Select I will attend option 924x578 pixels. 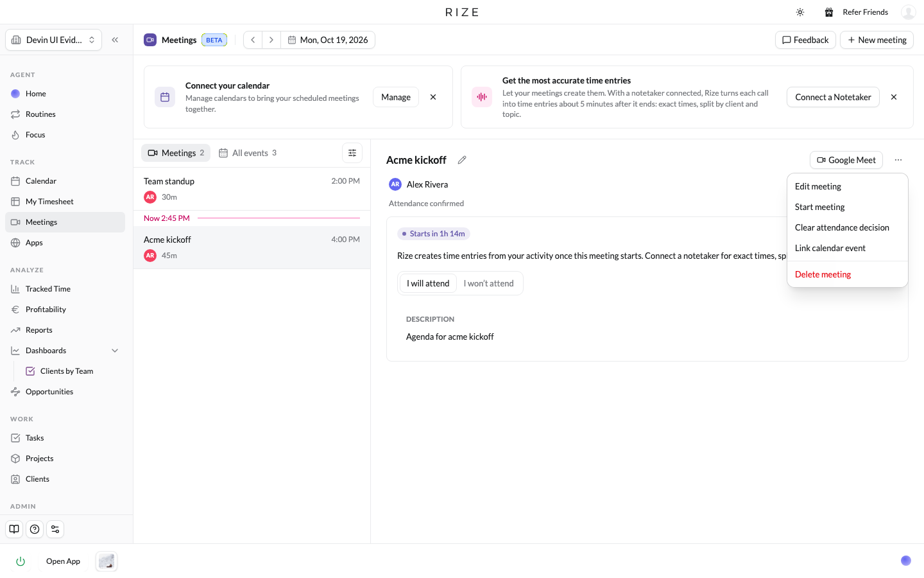pyautogui.click(x=428, y=283)
